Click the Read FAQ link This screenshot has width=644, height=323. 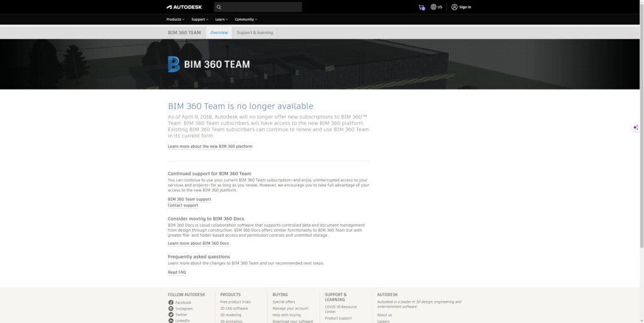click(x=177, y=273)
